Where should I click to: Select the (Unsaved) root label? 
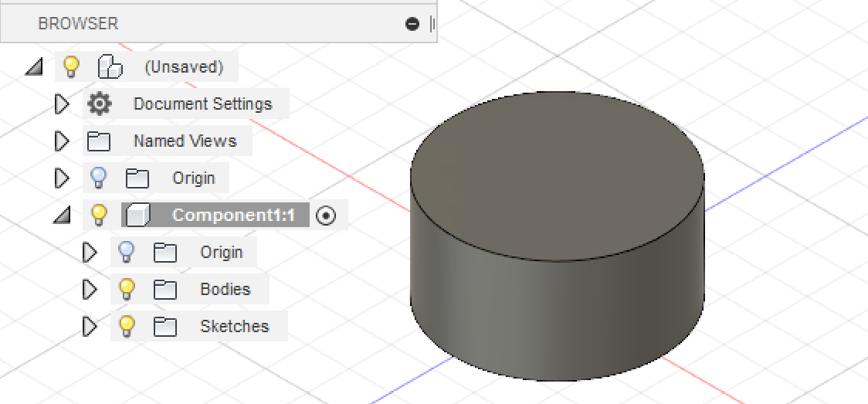coord(184,67)
